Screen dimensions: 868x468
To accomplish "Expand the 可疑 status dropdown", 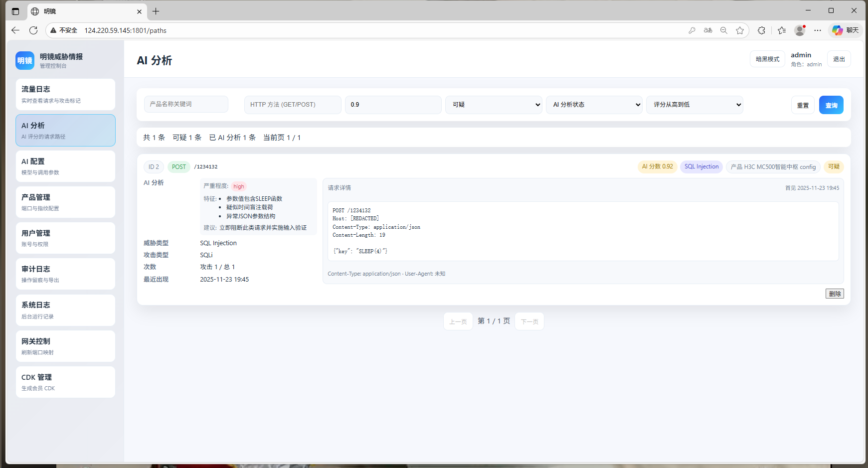I will coord(494,105).
